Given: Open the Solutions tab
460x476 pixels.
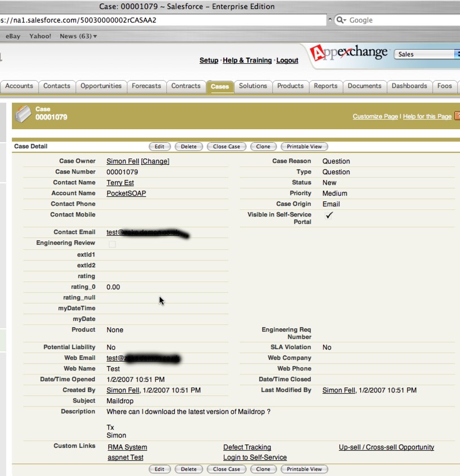Looking at the screenshot, I should pyautogui.click(x=253, y=86).
